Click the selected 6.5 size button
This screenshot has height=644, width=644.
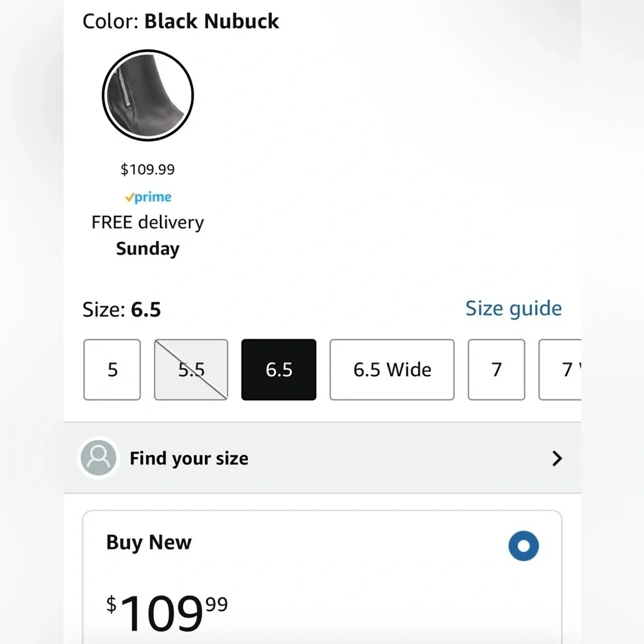click(x=279, y=370)
